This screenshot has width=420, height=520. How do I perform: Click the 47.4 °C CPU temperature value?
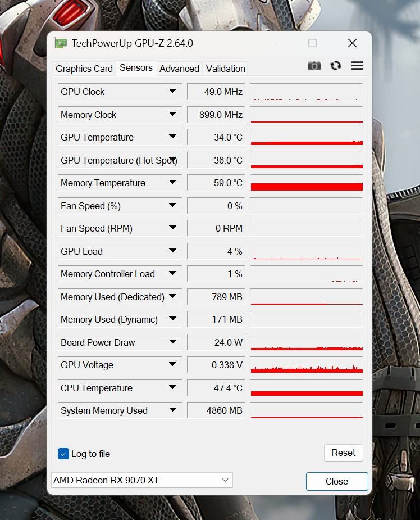point(216,388)
